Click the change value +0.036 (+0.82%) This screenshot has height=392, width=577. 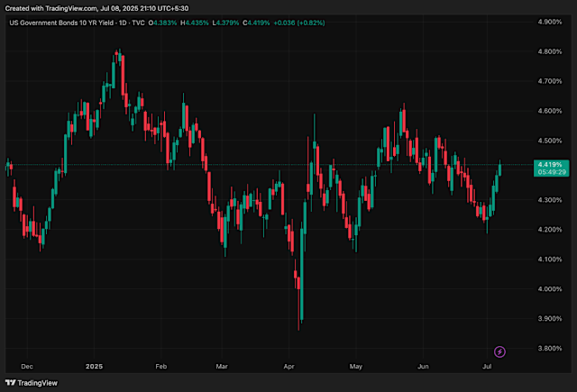[x=299, y=23]
